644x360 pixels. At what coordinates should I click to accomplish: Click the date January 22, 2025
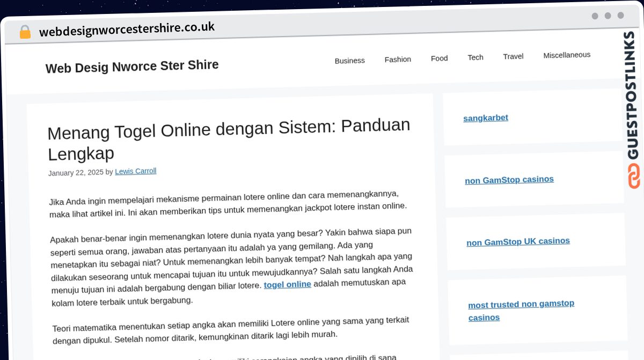pyautogui.click(x=76, y=172)
